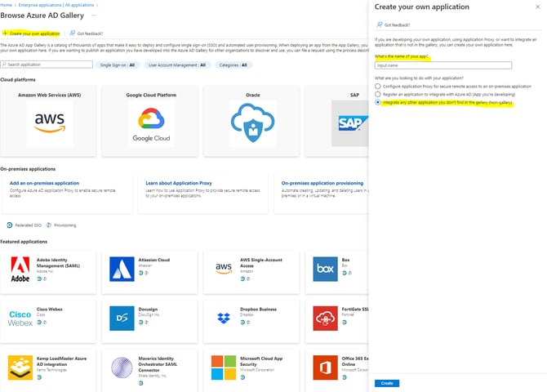
Task: Click the Kemp LoadMaster logo
Action: click(20, 367)
